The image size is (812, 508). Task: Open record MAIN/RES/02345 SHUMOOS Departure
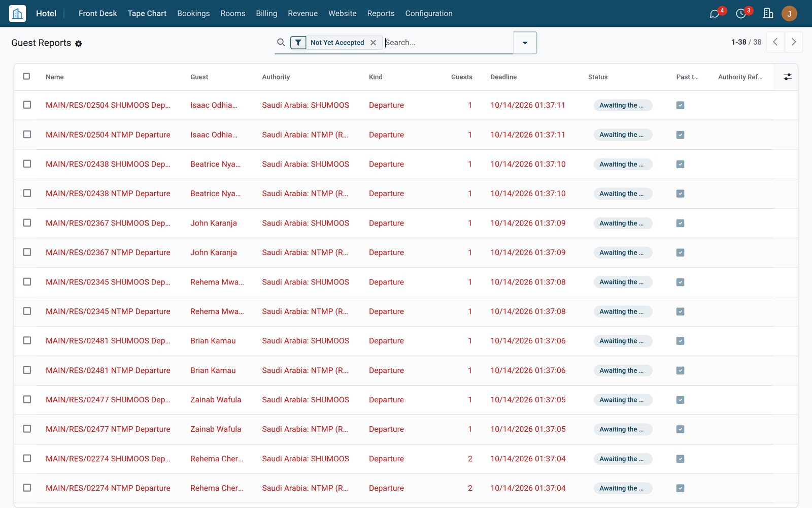coord(108,282)
